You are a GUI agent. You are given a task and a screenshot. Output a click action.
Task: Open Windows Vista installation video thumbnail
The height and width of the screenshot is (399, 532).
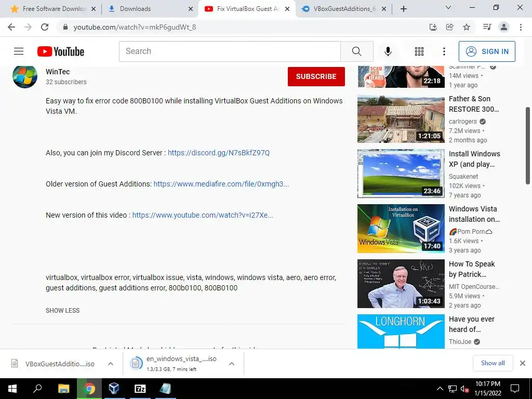[401, 229]
